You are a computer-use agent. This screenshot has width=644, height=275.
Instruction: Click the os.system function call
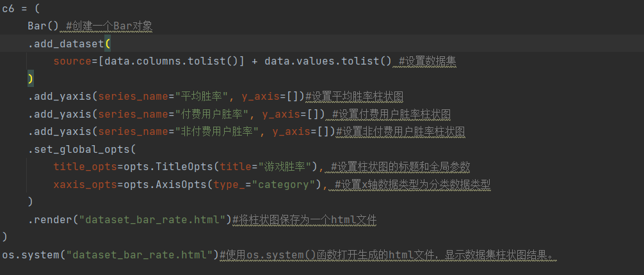tap(32, 255)
